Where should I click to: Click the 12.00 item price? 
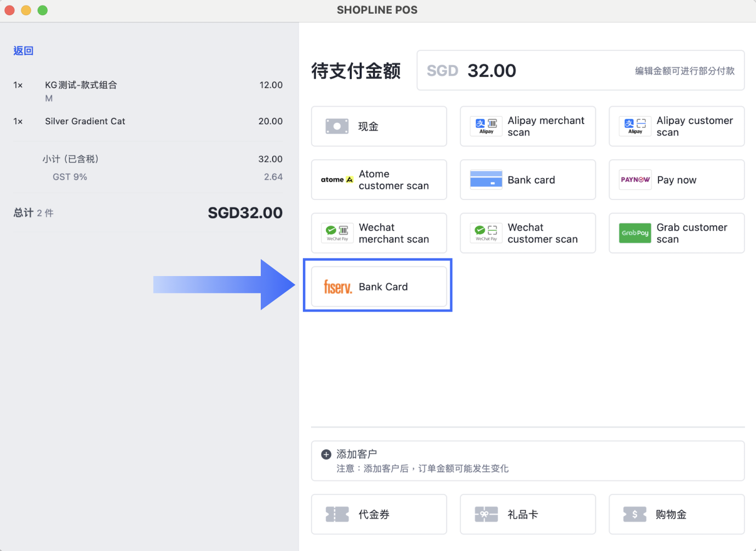[x=271, y=85]
